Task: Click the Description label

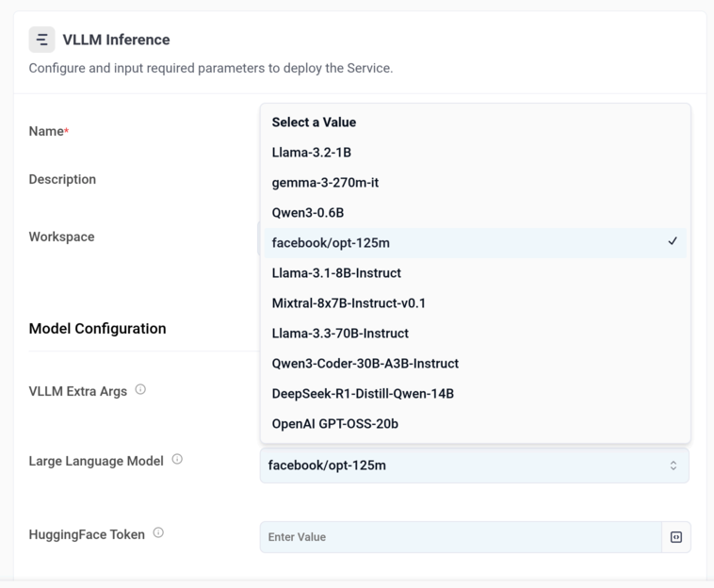Action: click(x=62, y=179)
